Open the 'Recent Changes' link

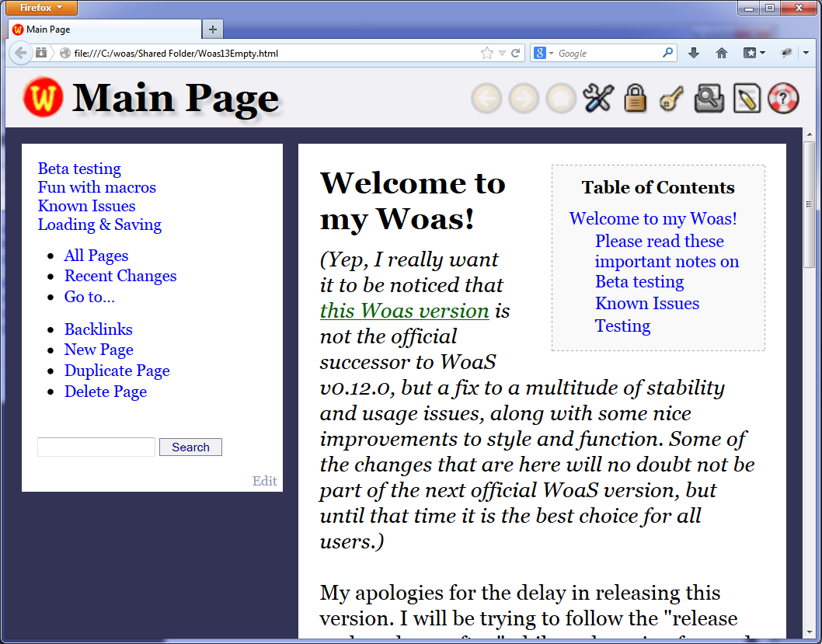point(120,276)
